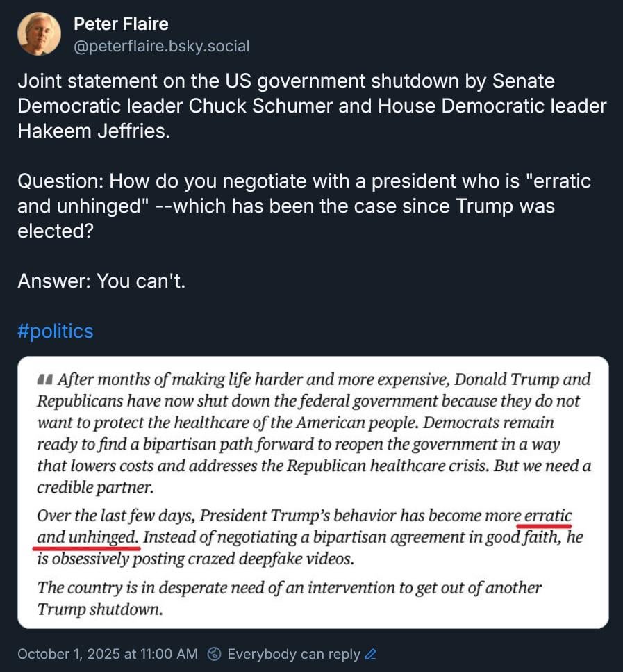Click the October 1, 2025 timestamp
The image size is (623, 672).
click(x=108, y=654)
